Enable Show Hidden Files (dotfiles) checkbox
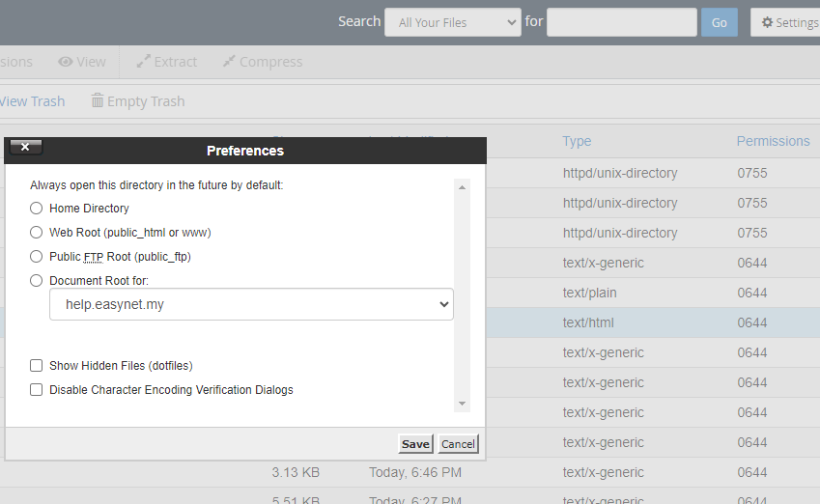Screen dimensions: 820x504 pyautogui.click(x=37, y=366)
